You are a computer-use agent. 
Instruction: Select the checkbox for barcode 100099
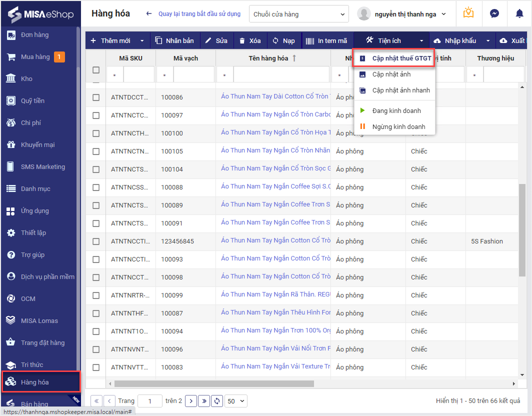(x=96, y=295)
